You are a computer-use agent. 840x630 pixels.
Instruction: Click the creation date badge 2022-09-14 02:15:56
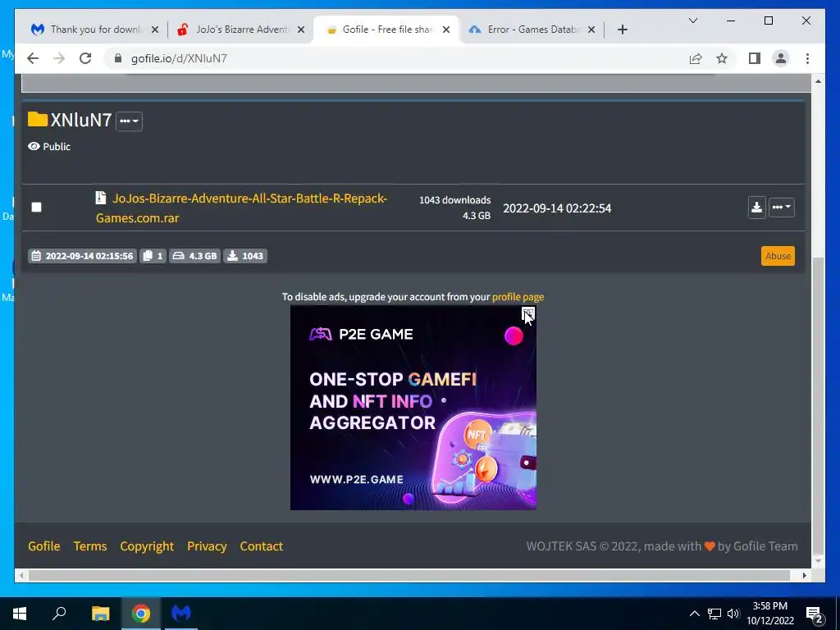pos(83,256)
